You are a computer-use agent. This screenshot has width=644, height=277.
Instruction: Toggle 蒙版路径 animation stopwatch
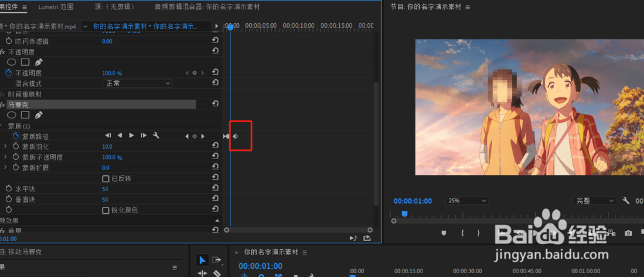[x=16, y=136]
